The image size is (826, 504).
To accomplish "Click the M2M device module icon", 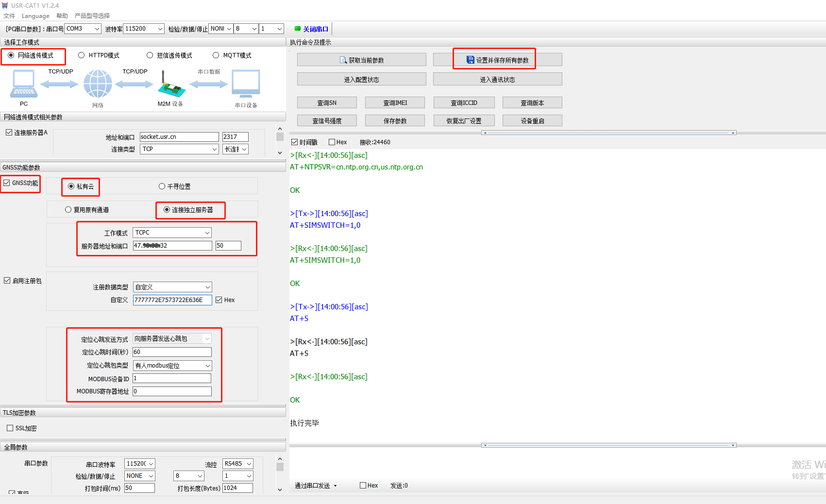I will [171, 84].
